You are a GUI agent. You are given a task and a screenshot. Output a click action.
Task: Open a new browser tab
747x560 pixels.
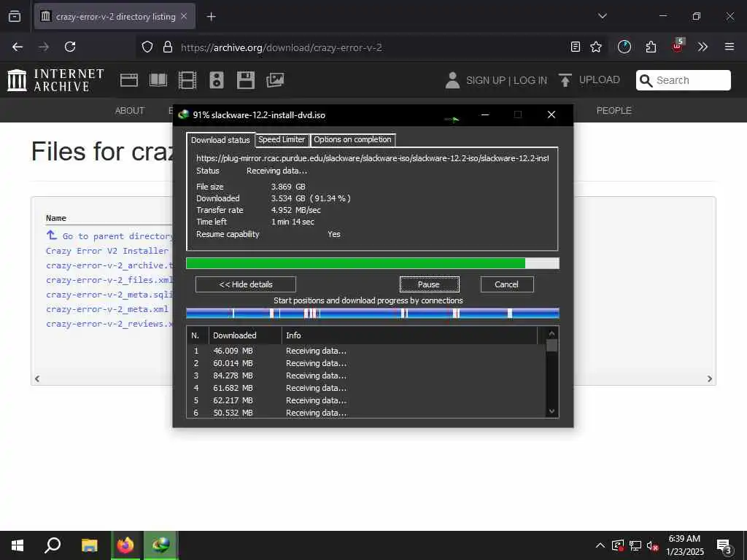coord(211,17)
